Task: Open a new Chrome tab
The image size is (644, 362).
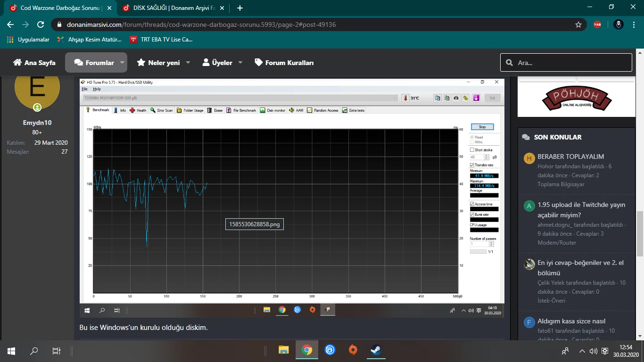Action: [x=240, y=8]
